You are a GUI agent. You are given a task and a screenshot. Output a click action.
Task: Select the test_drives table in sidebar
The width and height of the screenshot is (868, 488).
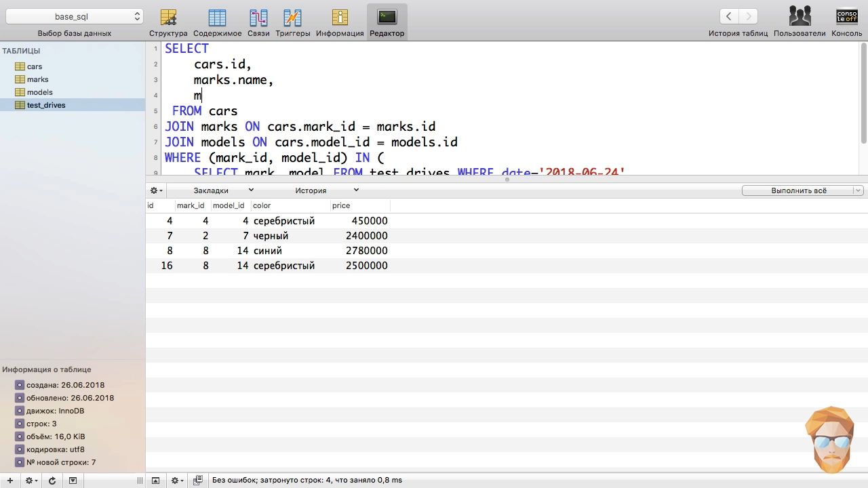point(46,105)
